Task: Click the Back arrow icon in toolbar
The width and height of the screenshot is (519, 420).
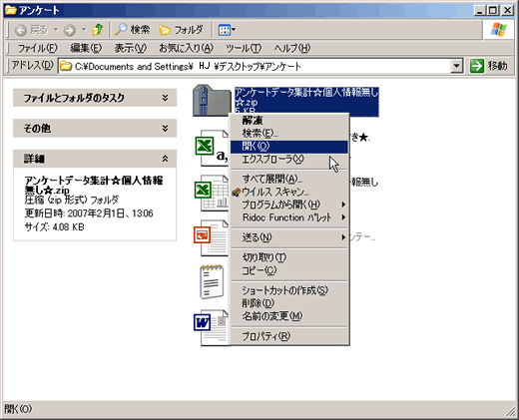Action: 21,30
